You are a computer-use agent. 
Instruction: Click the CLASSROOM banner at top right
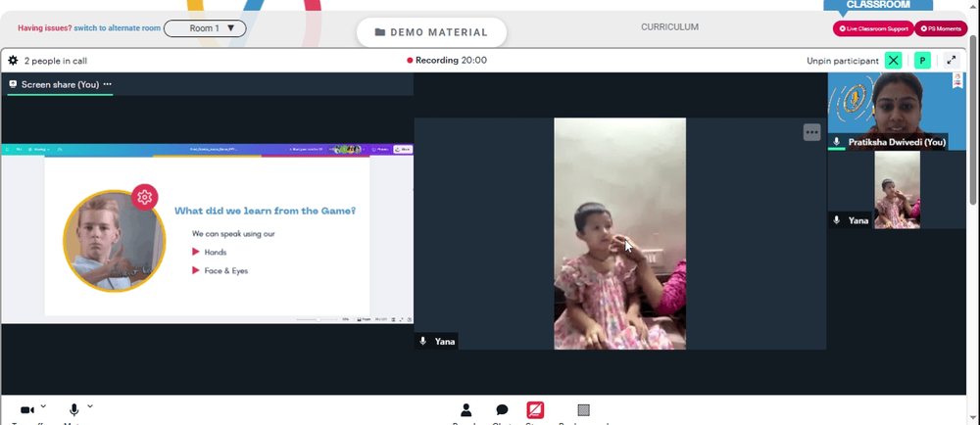click(877, 6)
